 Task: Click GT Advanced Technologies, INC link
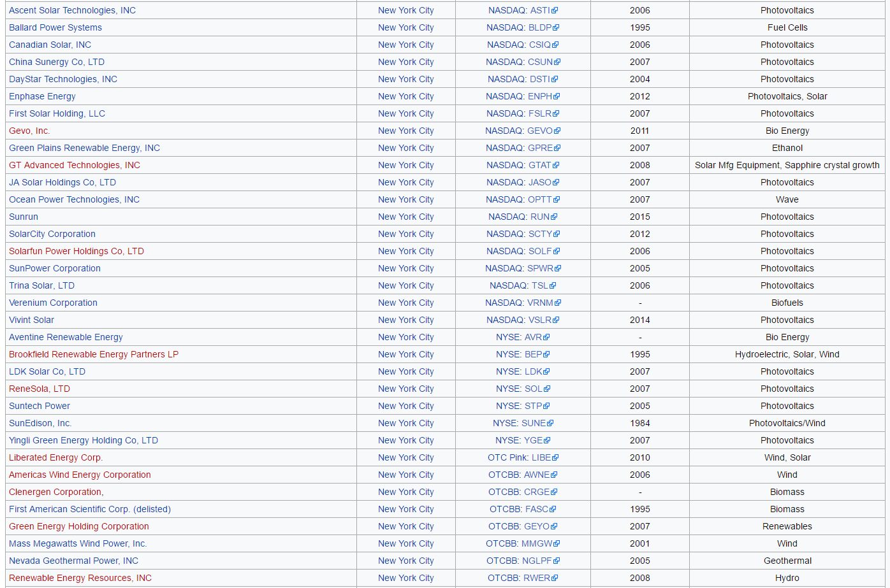[75, 165]
